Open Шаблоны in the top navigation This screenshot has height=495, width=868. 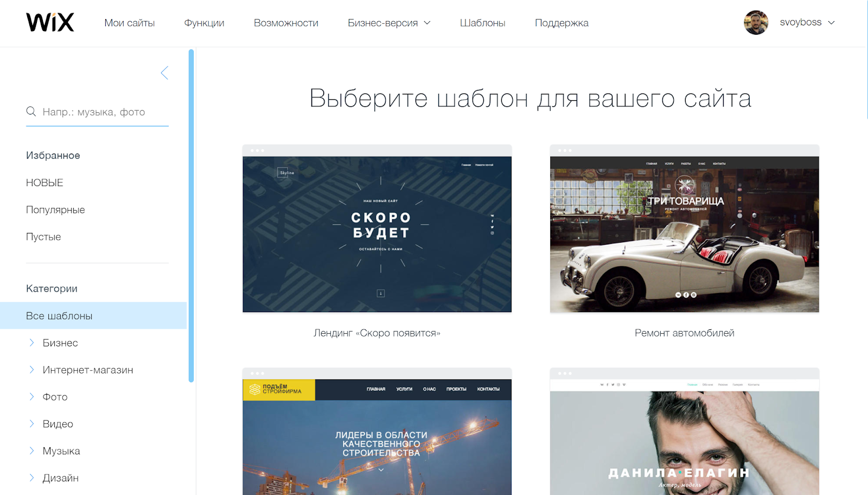(483, 23)
